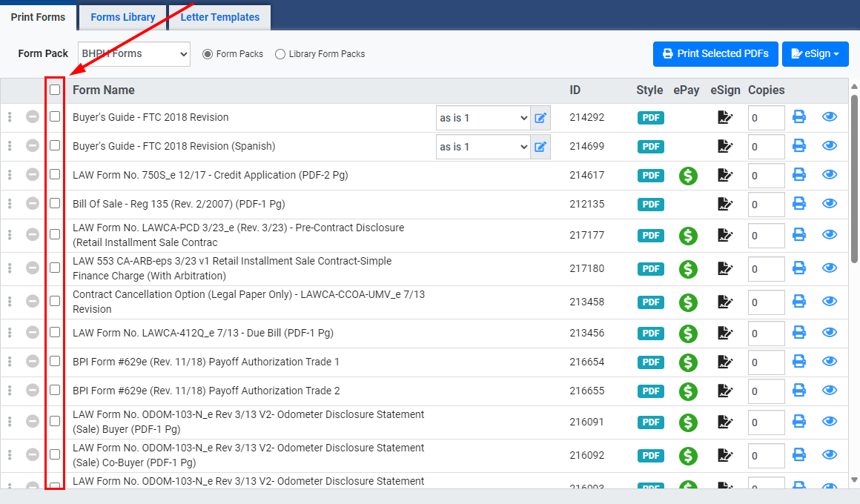Click eSign icon for Credit Application 214617
Screen dimensions: 860x504
point(725,176)
